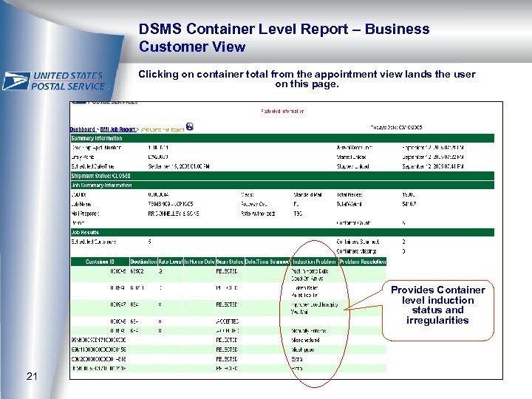Screen dimensions: 532x399
Task: Select the In Home Date column header
Action: pos(199,262)
